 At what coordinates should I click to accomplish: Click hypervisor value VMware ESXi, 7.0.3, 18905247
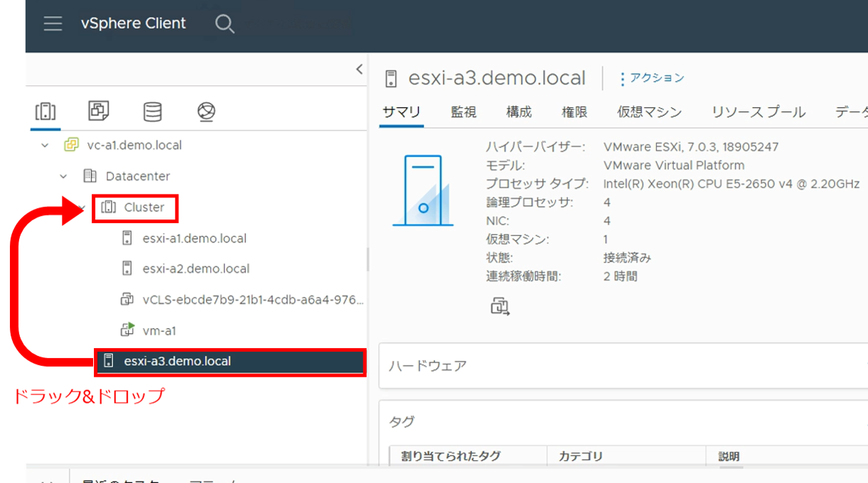691,147
